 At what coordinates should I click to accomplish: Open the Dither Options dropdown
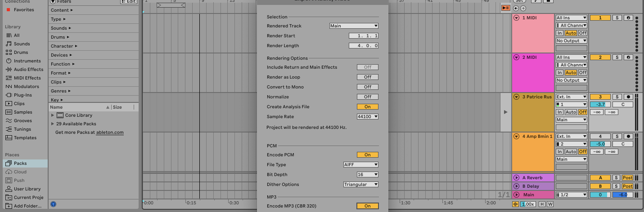[361, 184]
